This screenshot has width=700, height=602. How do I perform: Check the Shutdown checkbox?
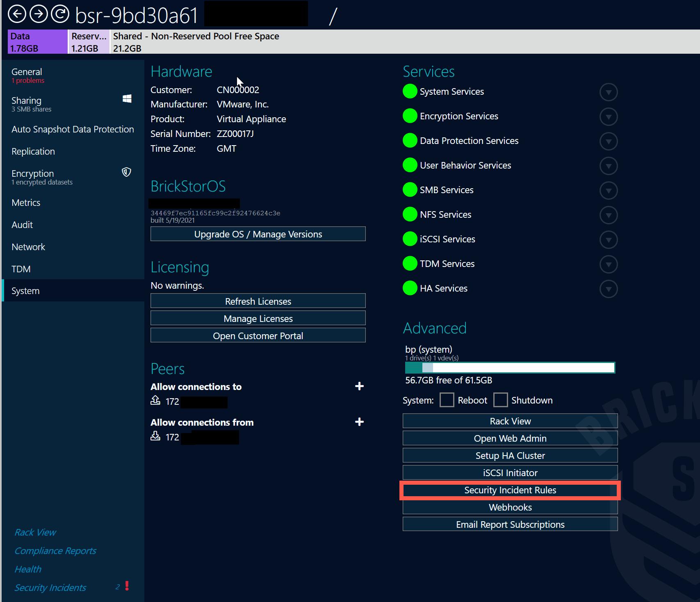tap(501, 399)
